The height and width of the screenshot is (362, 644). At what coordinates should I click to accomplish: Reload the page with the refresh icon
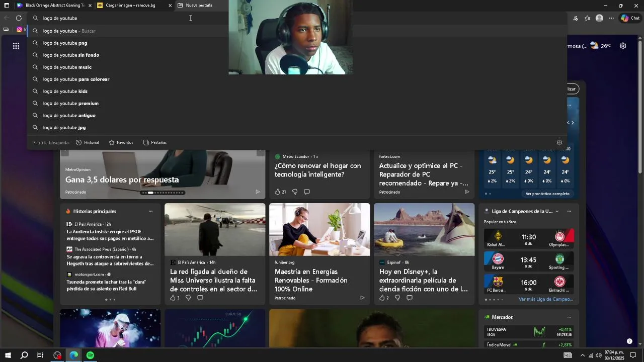(19, 18)
